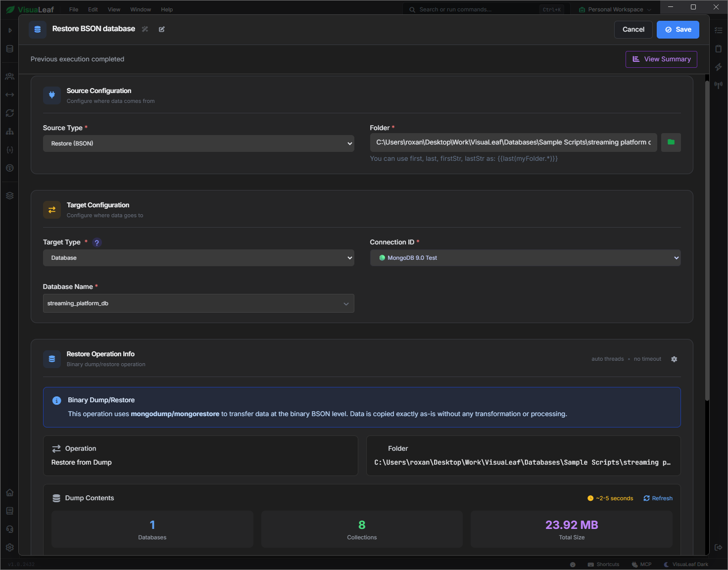Viewport: 728px width, 570px height.
Task: Open the Window menu
Action: coord(141,9)
